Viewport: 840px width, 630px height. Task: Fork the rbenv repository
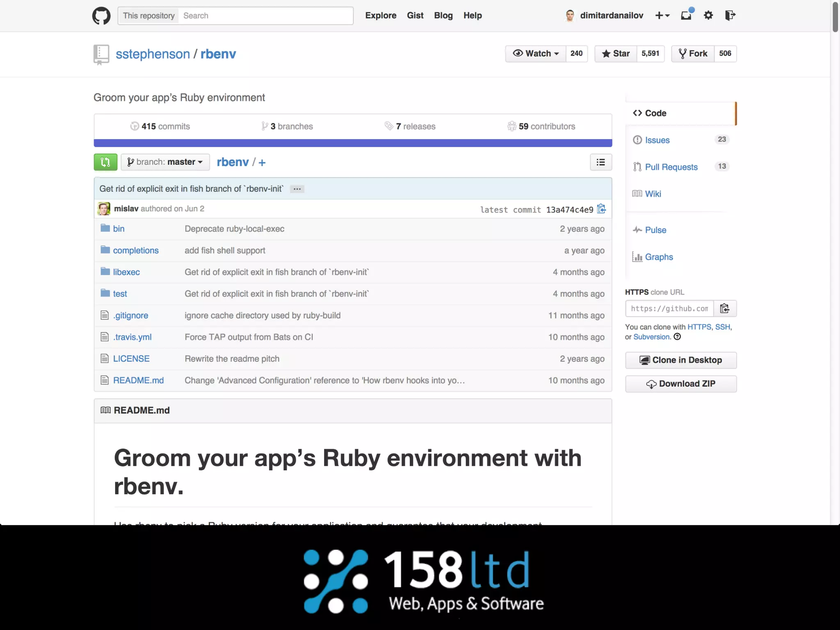(x=693, y=54)
